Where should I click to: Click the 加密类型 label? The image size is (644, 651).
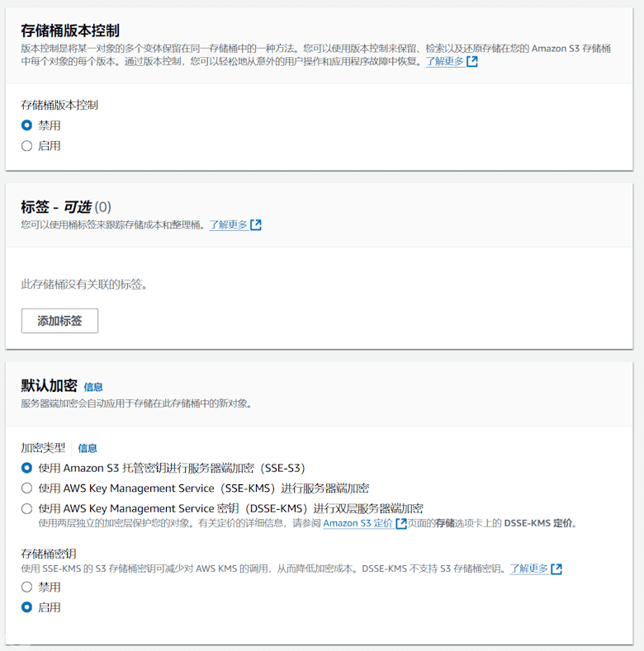pos(43,448)
